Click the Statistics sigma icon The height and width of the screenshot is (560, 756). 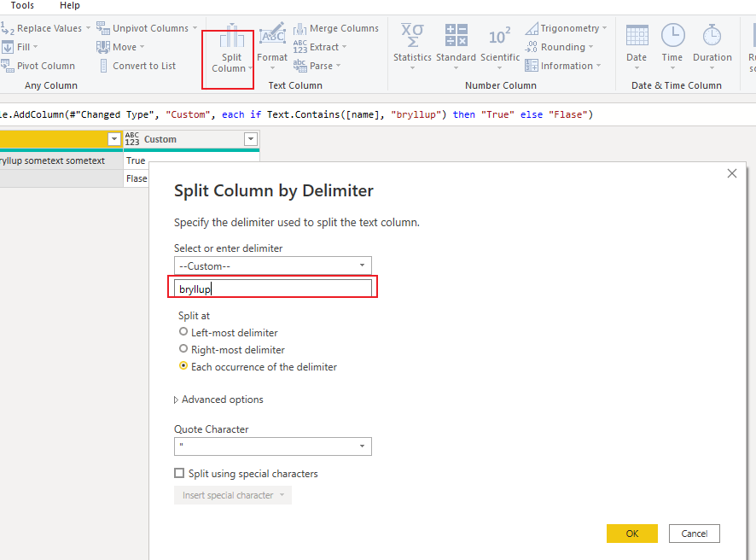[x=412, y=36]
